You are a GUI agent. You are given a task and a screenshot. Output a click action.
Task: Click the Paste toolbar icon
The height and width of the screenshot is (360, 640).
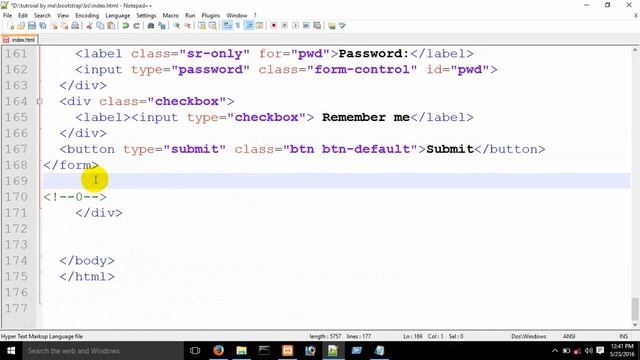click(x=110, y=26)
